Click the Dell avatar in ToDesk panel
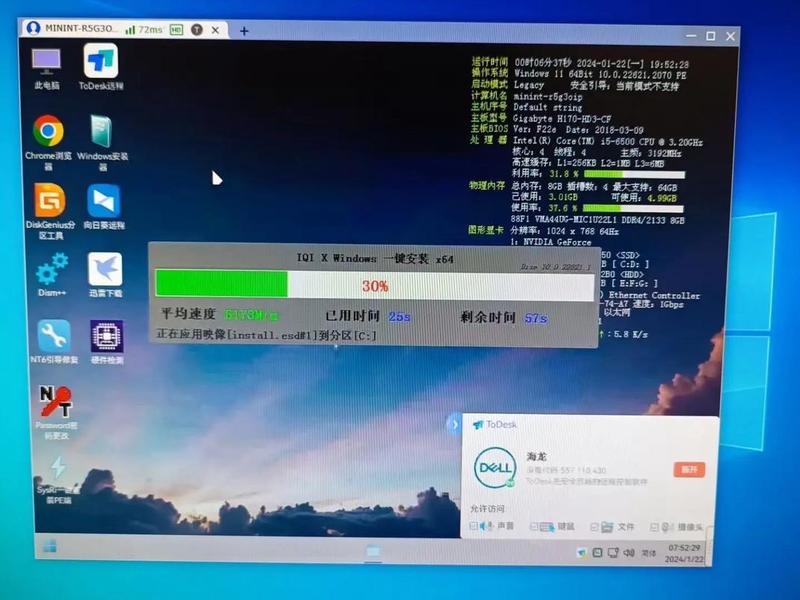This screenshot has height=600, width=800. 494,467
